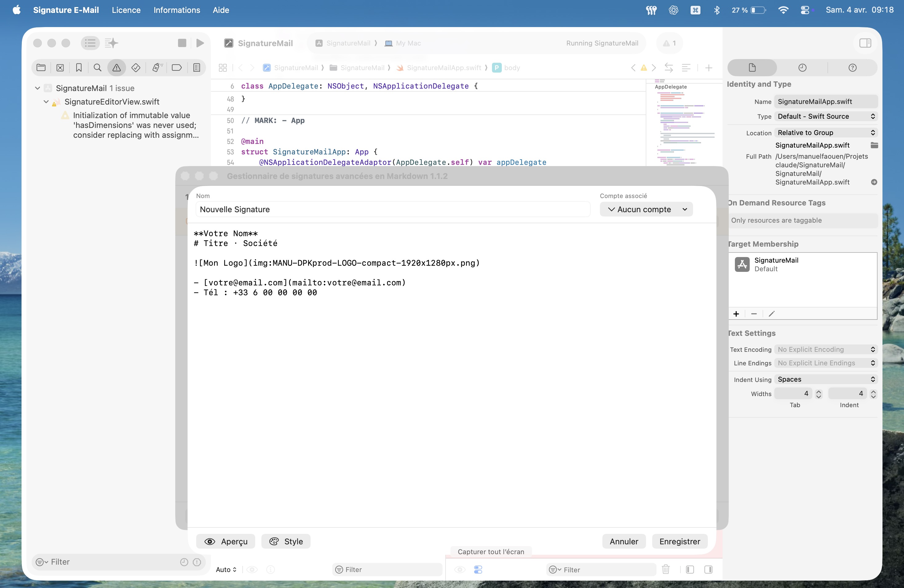Collapse the SignatureEditorView.swift issue group
The width and height of the screenshot is (904, 588).
click(46, 102)
